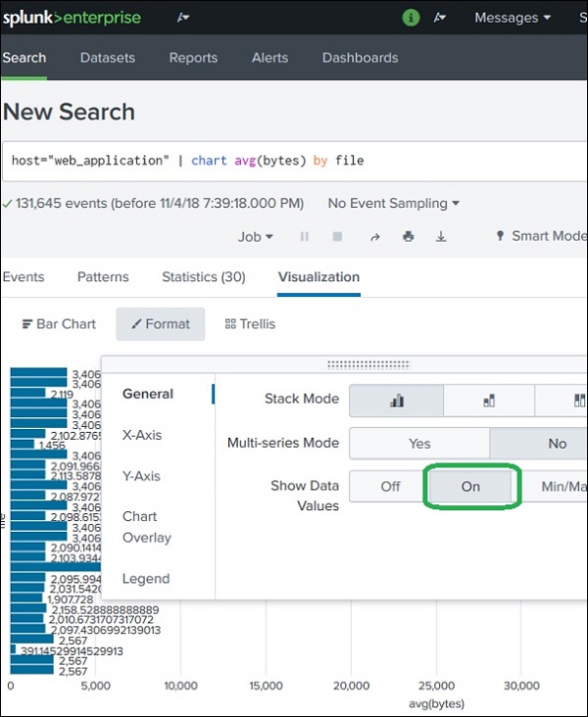This screenshot has height=717, width=588.
Task: Stop the search job
Action: [338, 236]
